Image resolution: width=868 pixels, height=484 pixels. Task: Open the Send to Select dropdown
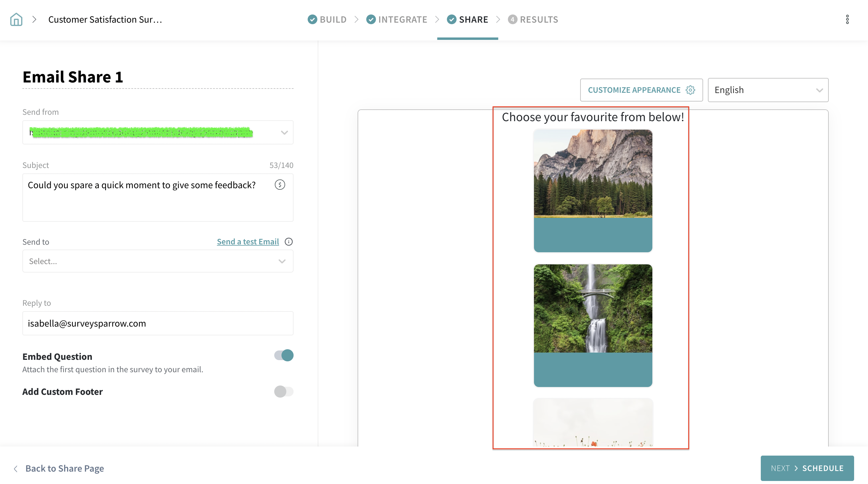[158, 261]
